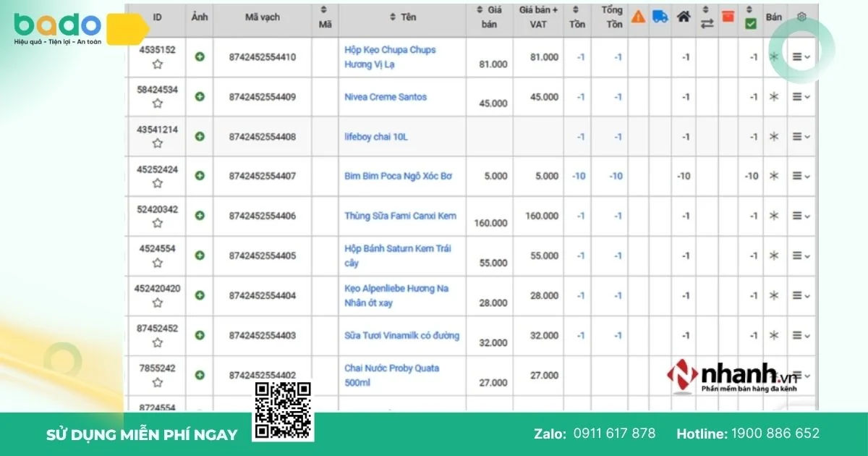The height and width of the screenshot is (456, 868).
Task: Click the asterisk in Nivea Creme Santos row
Action: [x=774, y=96]
